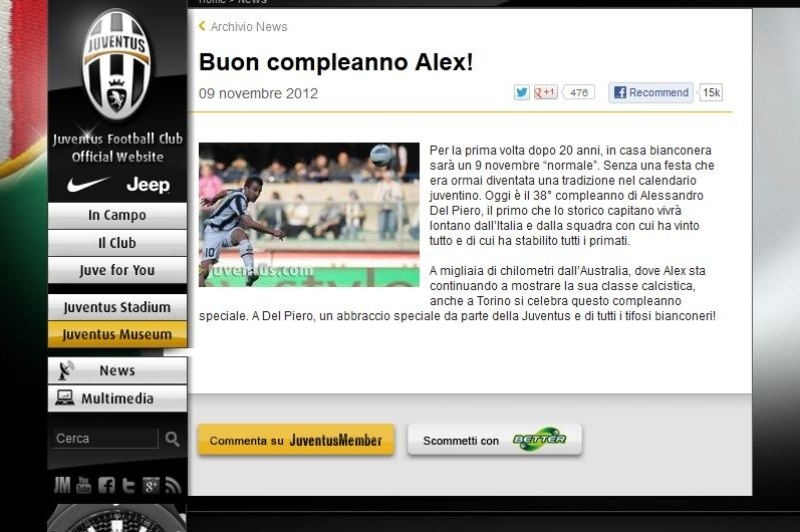Click Commenta su JuventusMember button
Image resolution: width=800 pixels, height=532 pixels.
click(x=296, y=440)
